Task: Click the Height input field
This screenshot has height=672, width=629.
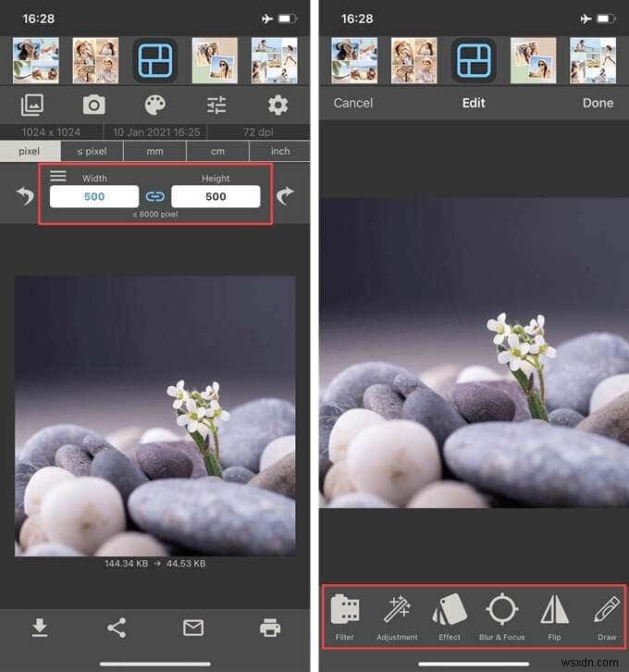Action: click(x=216, y=196)
